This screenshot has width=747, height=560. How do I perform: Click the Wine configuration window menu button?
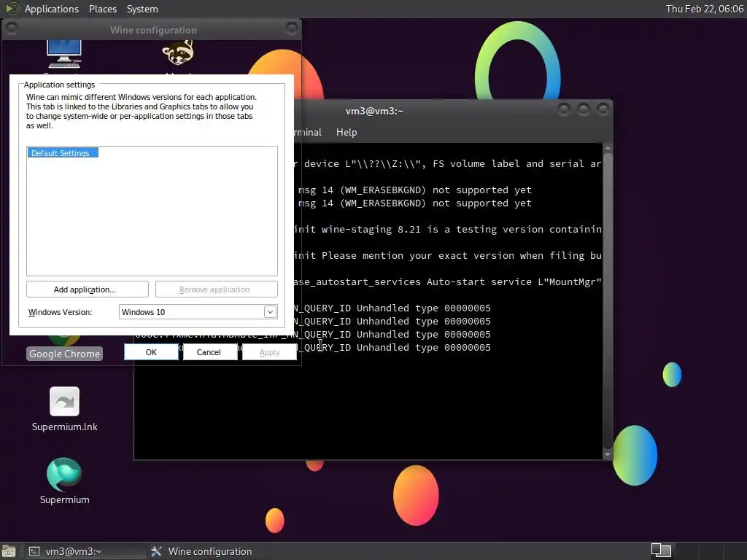pyautogui.click(x=12, y=28)
